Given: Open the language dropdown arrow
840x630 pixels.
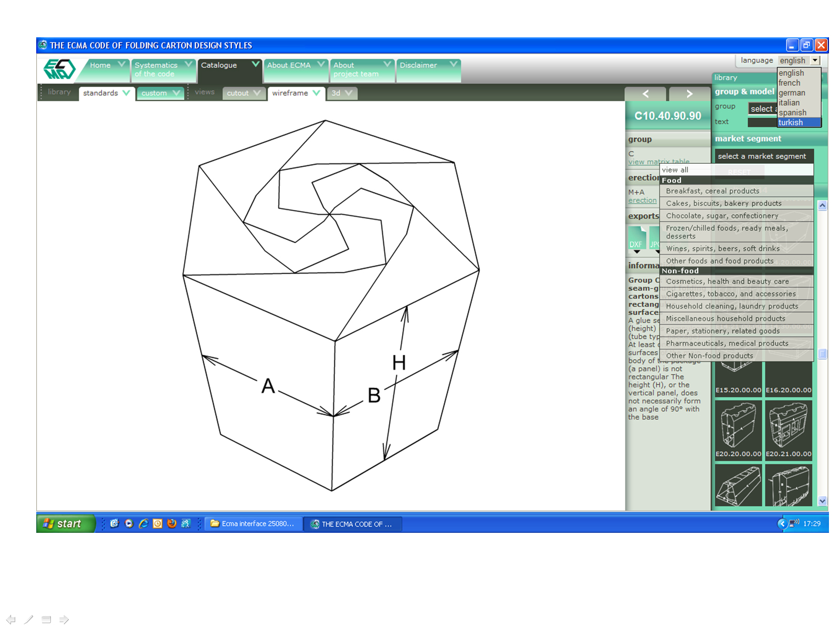Looking at the screenshot, I should click(x=815, y=60).
